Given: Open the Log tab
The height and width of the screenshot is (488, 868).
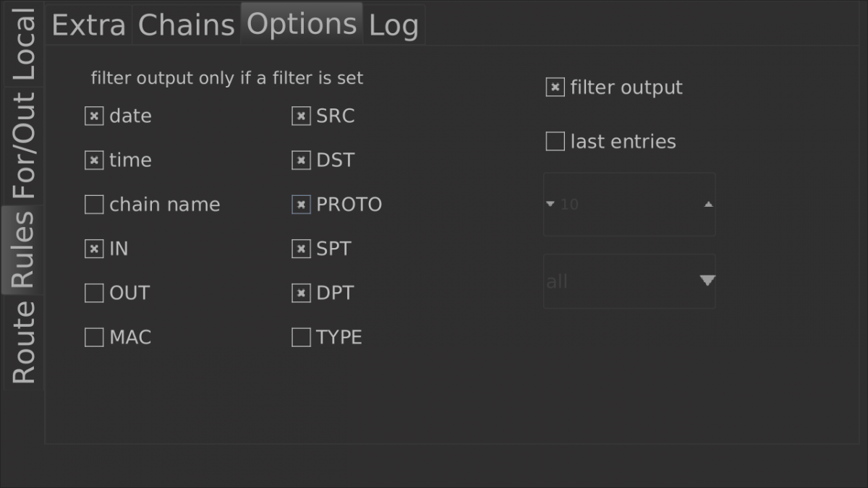Looking at the screenshot, I should point(393,25).
